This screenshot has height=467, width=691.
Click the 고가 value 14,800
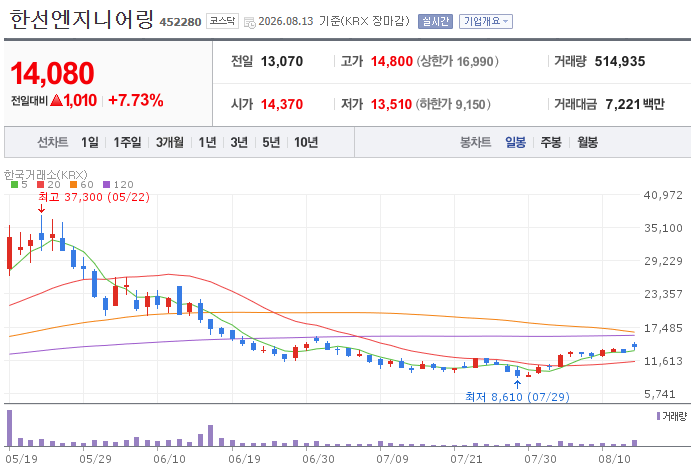coord(392,61)
